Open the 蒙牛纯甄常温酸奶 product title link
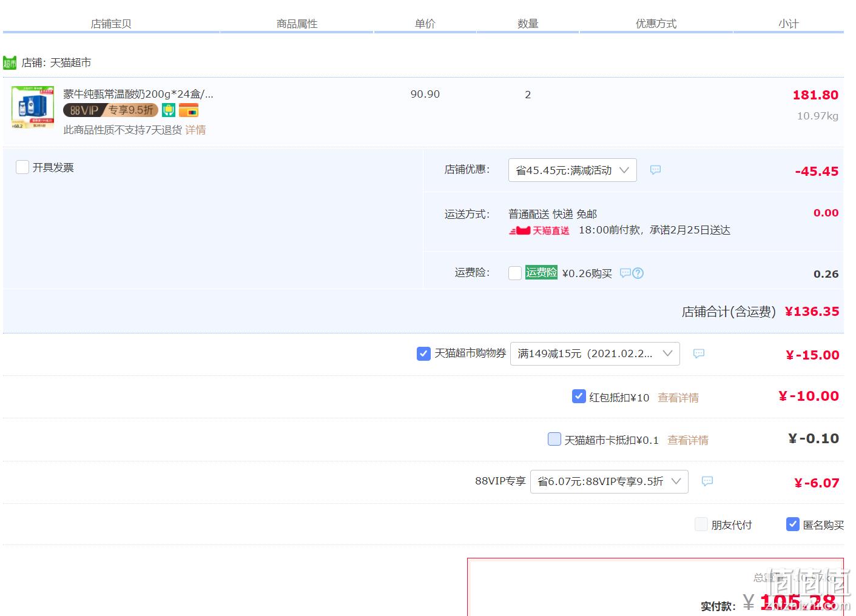This screenshot has width=856, height=616. (x=138, y=94)
